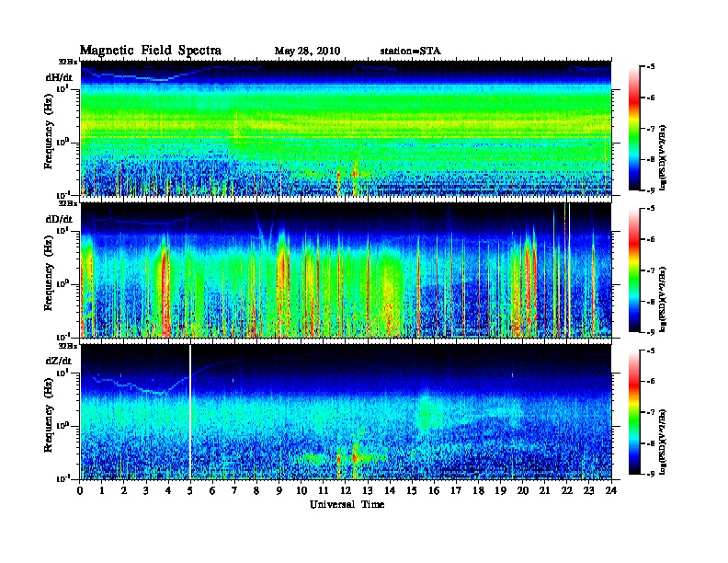Image resolution: width=728 pixels, height=563 pixels.
Task: Click the hour '20' tick label
Action: point(523,491)
